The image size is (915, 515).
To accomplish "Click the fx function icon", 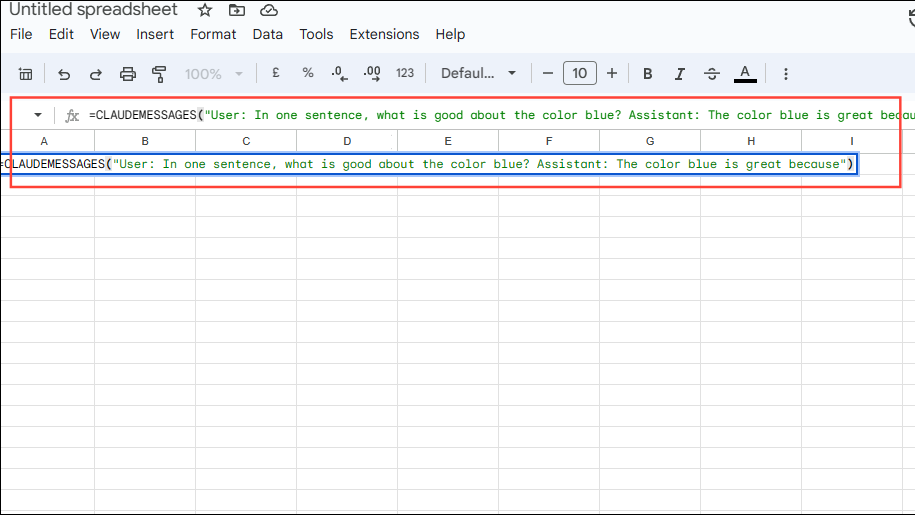I will point(72,115).
